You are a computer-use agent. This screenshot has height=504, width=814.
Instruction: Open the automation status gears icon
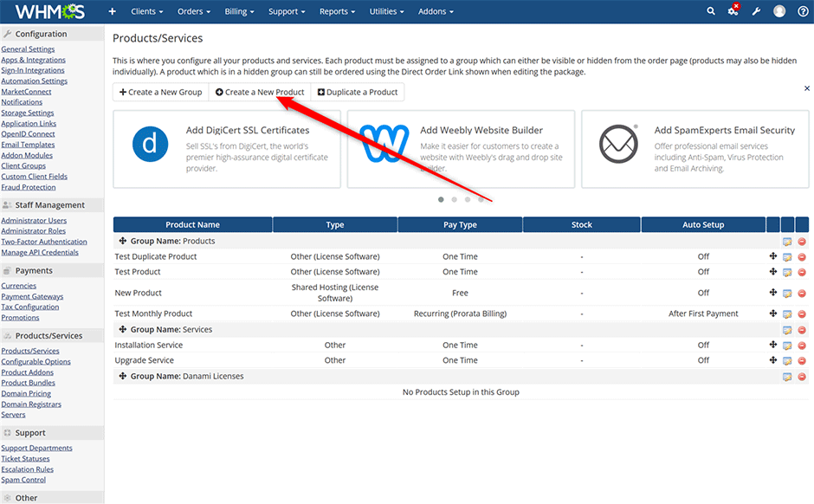pos(733,11)
